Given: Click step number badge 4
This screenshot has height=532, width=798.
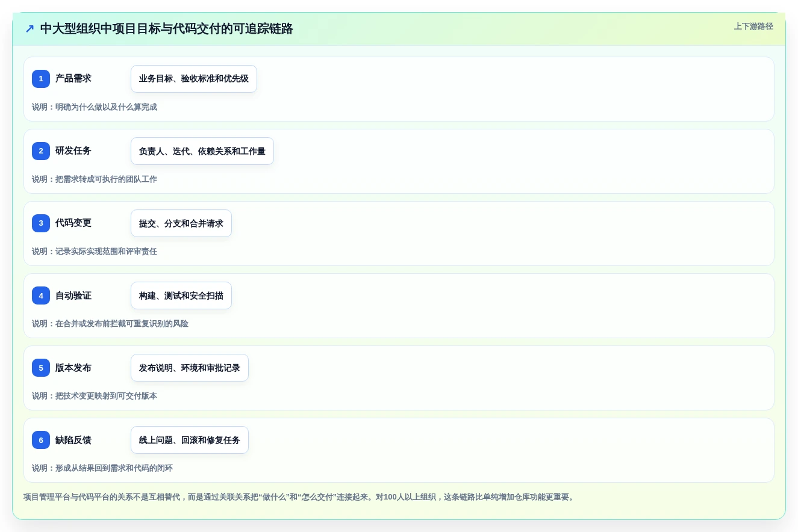Looking at the screenshot, I should 41,295.
